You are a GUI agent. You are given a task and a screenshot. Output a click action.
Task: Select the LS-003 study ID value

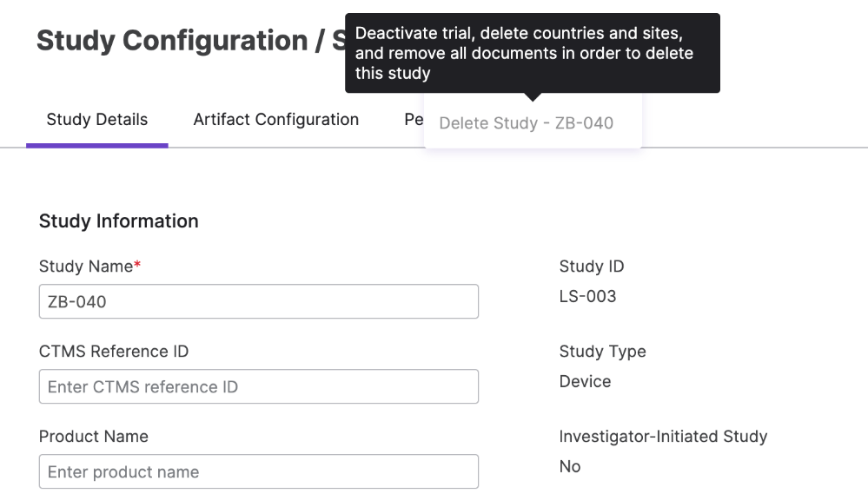[x=587, y=297]
